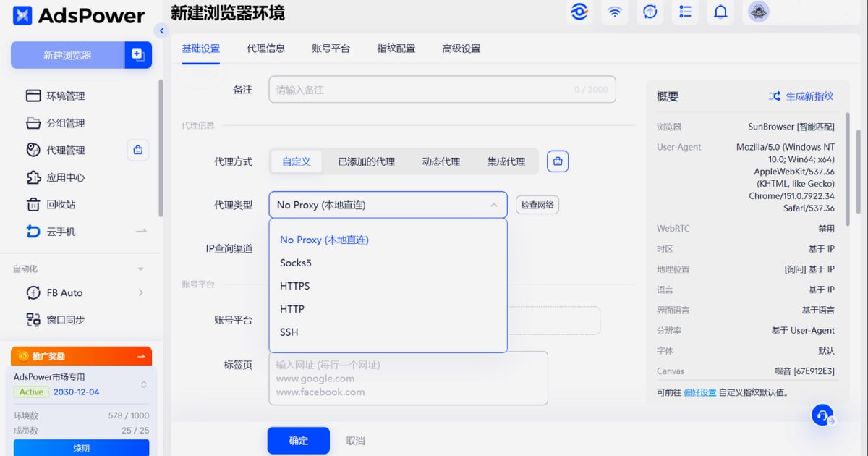This screenshot has width=868, height=456.
Task: Open the 偏好设置 link
Action: point(699,392)
